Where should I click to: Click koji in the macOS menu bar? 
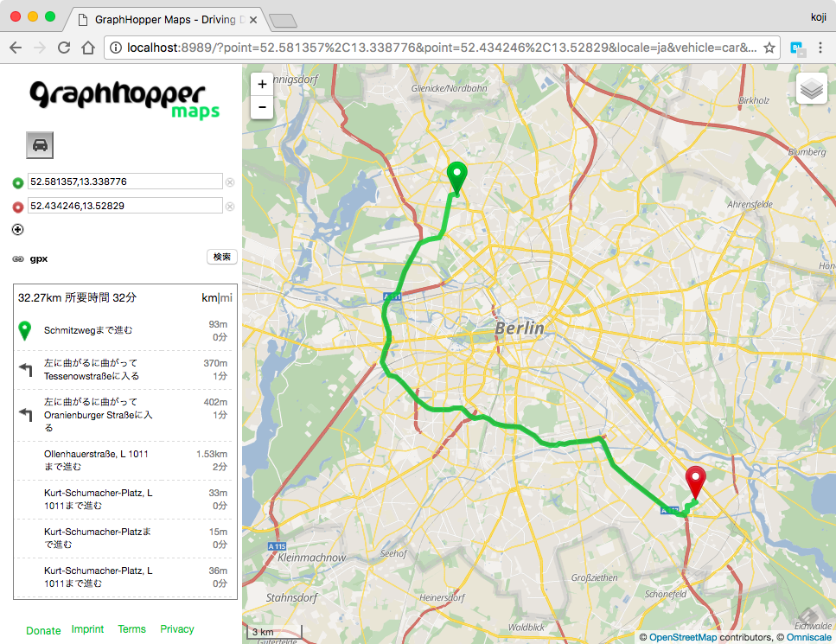click(818, 16)
